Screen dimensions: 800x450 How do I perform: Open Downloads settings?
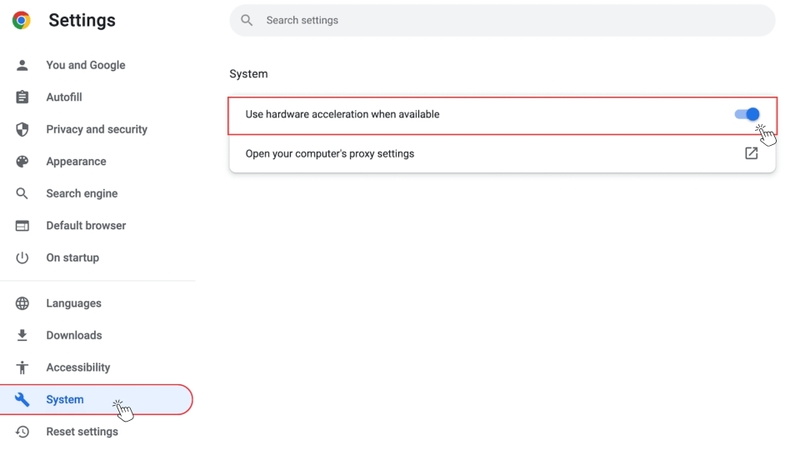pos(74,335)
